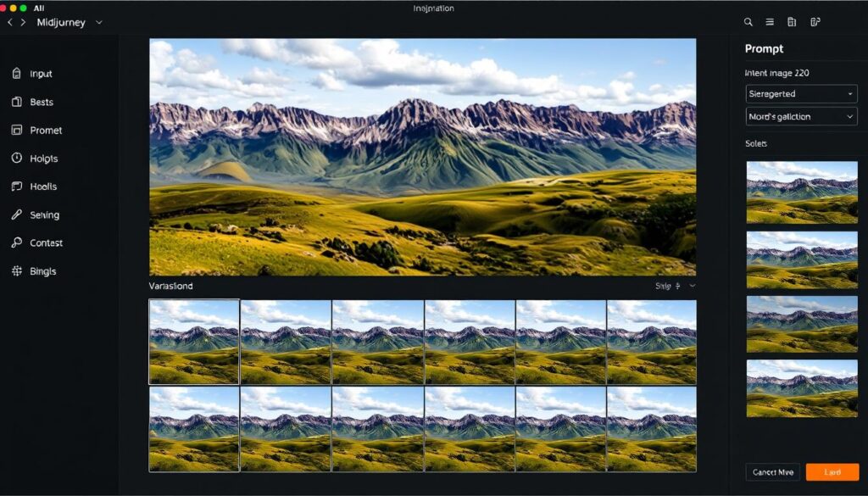Click the copy icon near the top right

coord(792,20)
